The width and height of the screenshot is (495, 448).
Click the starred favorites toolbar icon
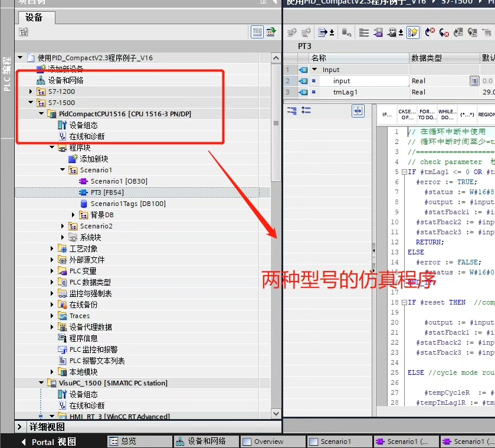click(412, 32)
